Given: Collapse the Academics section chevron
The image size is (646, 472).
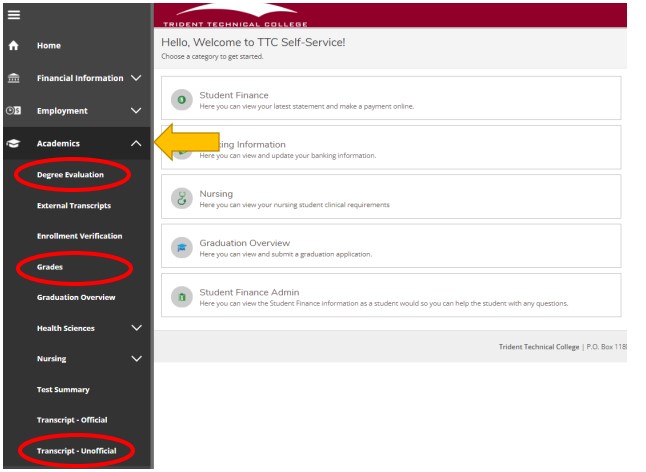Looking at the screenshot, I should pos(136,144).
